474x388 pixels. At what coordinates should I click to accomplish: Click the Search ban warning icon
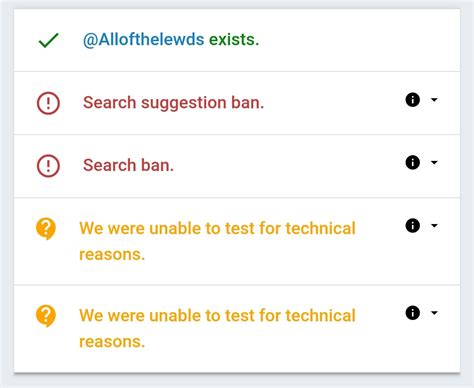point(48,166)
